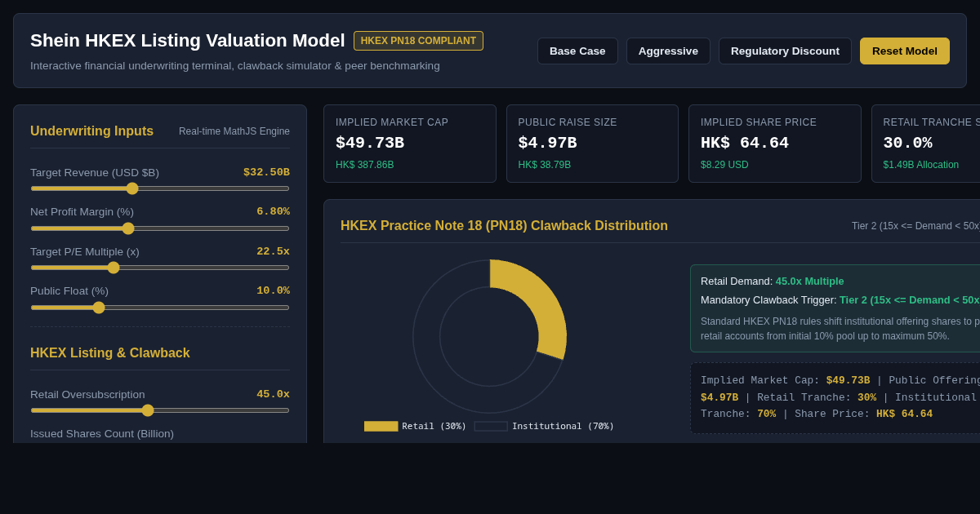The height and width of the screenshot is (514, 980).
Task: Apply the Base Case scenario
Action: pos(577,51)
